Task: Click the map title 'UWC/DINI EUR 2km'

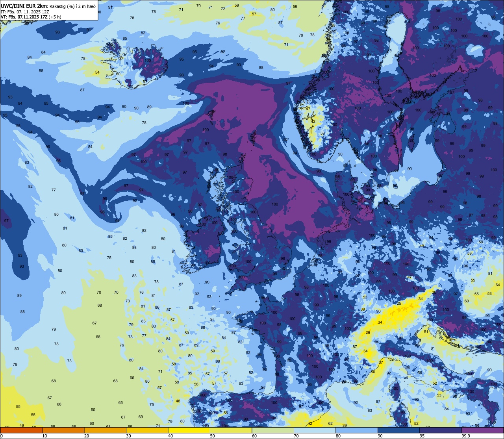Action: point(24,6)
